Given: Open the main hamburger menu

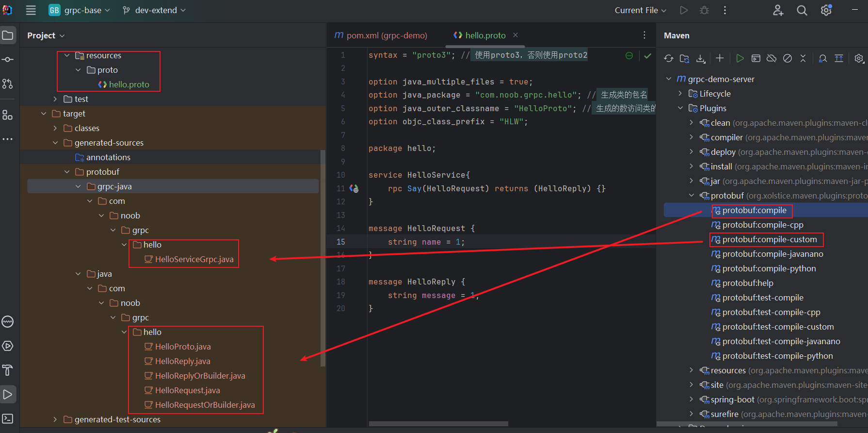Looking at the screenshot, I should click(x=31, y=10).
